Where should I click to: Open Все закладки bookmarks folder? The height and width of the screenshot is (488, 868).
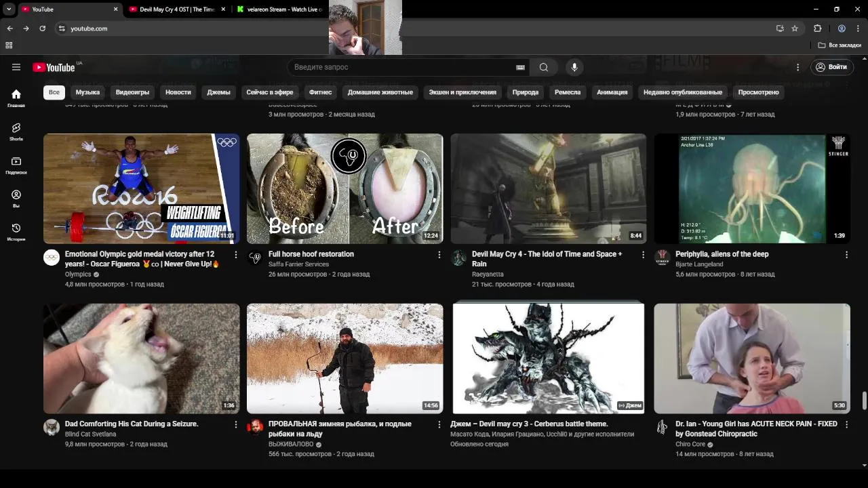[x=840, y=45]
